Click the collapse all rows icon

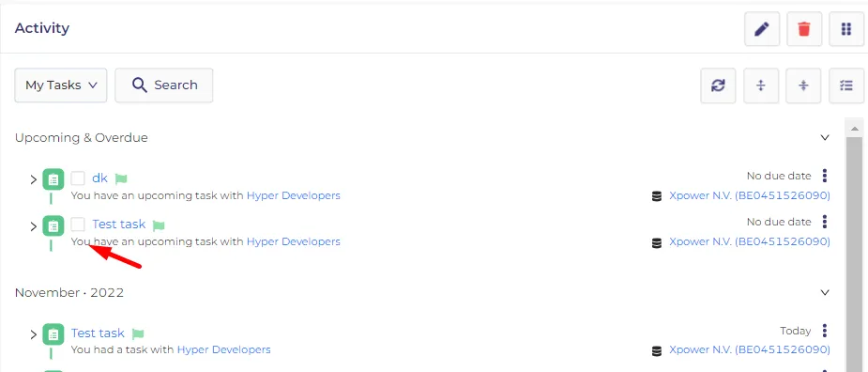pyautogui.click(x=803, y=85)
